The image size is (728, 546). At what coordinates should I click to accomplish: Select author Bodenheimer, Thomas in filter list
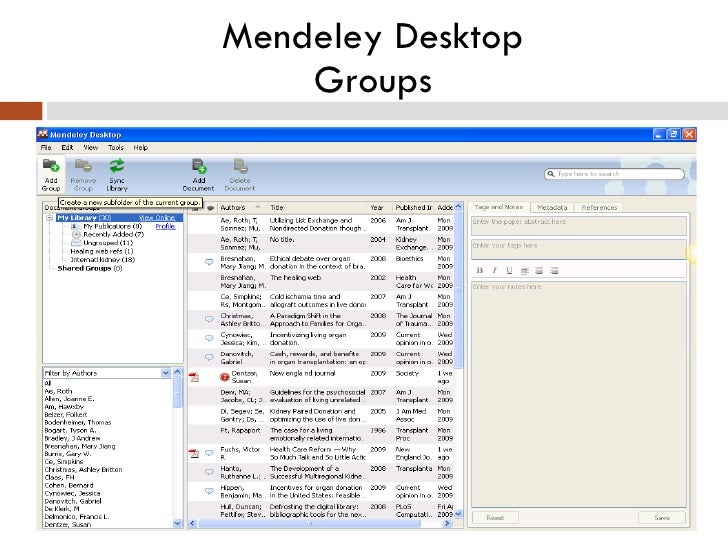[x=78, y=422]
